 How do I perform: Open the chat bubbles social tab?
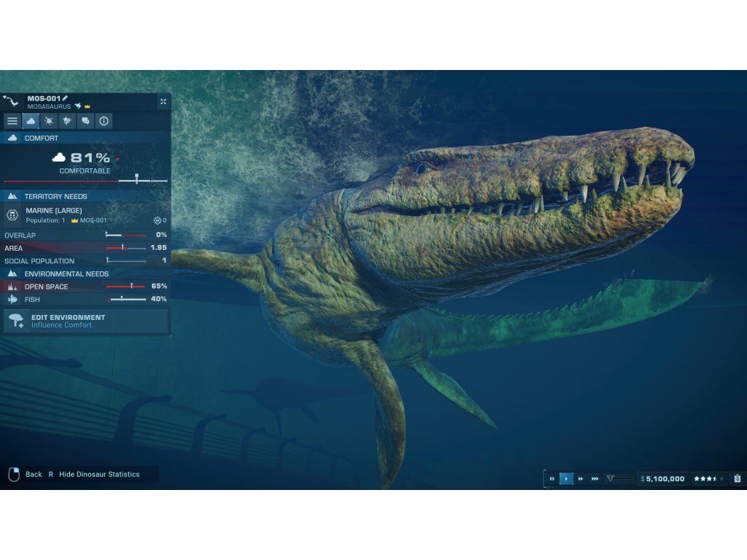[x=85, y=121]
